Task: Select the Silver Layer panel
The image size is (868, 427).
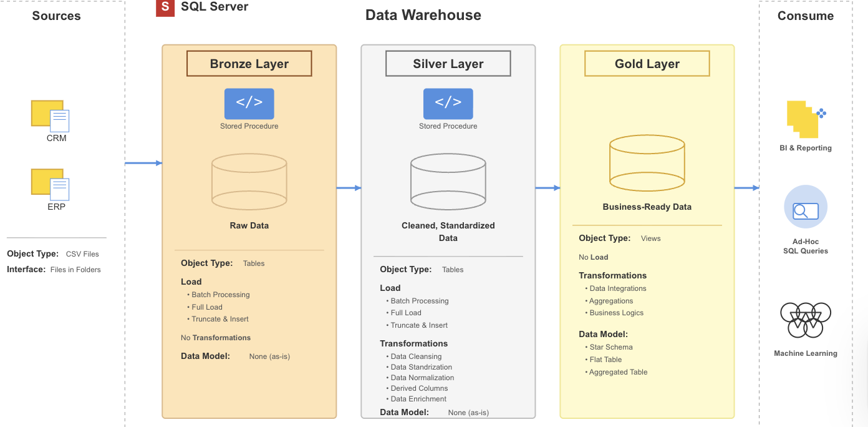Action: tap(448, 231)
